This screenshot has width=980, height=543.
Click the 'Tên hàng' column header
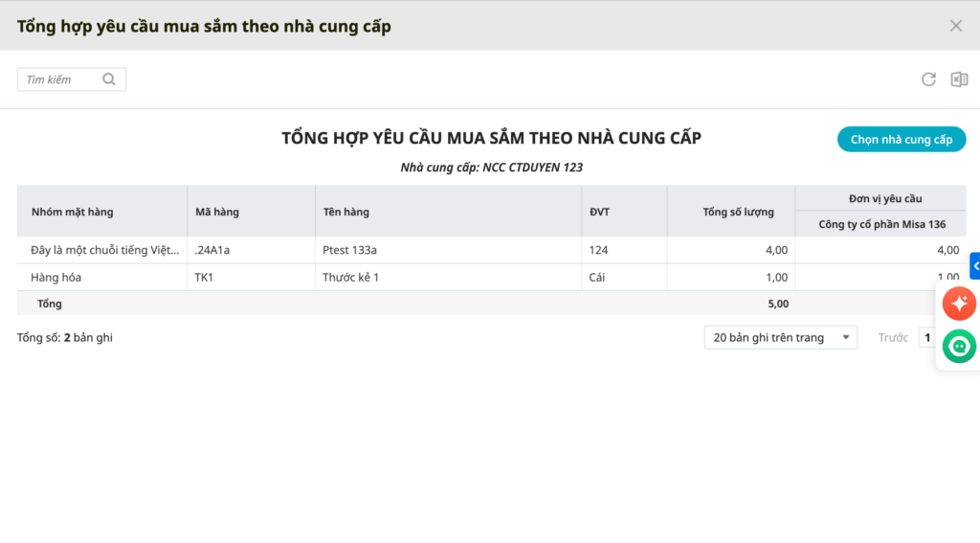click(x=346, y=212)
